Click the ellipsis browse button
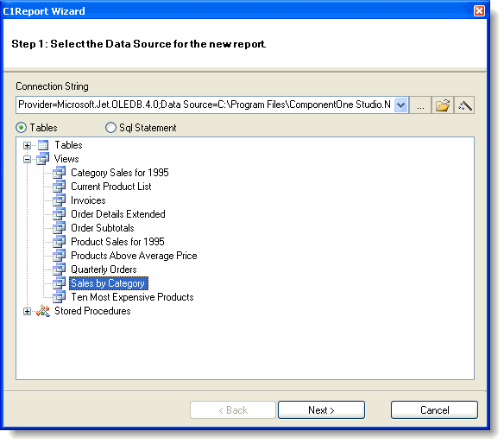504x444 pixels. [x=420, y=105]
